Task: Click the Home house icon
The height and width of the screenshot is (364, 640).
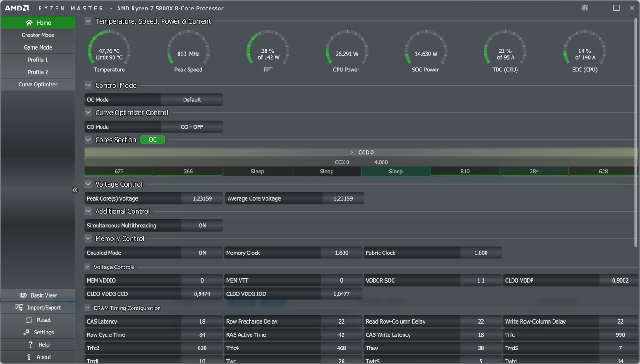Action: tap(29, 23)
